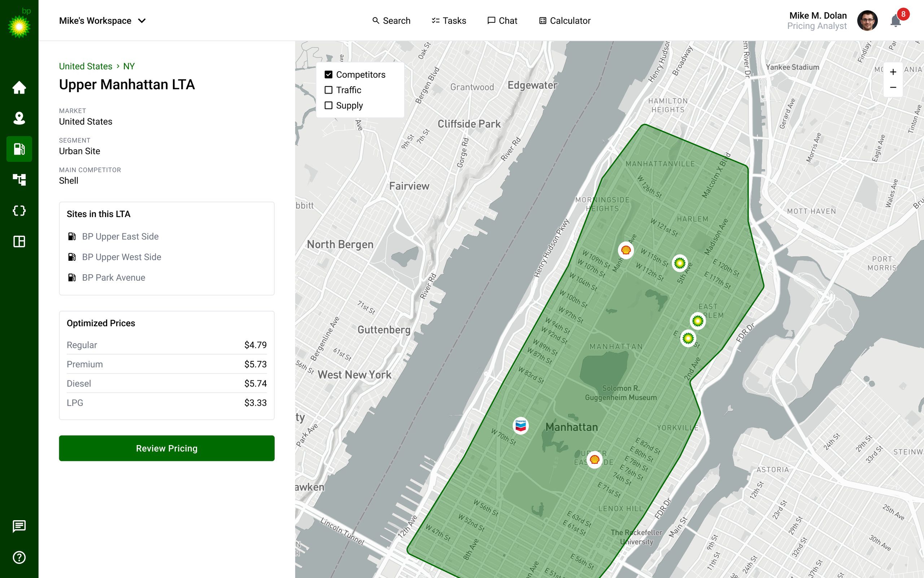Zoom out the map with minus button
924x578 pixels.
click(x=893, y=87)
